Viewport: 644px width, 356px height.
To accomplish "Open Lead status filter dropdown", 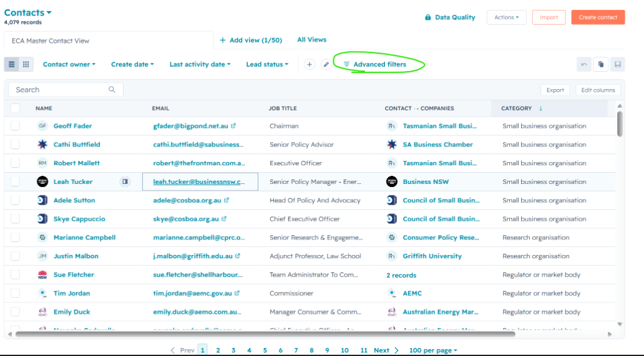I will point(267,64).
